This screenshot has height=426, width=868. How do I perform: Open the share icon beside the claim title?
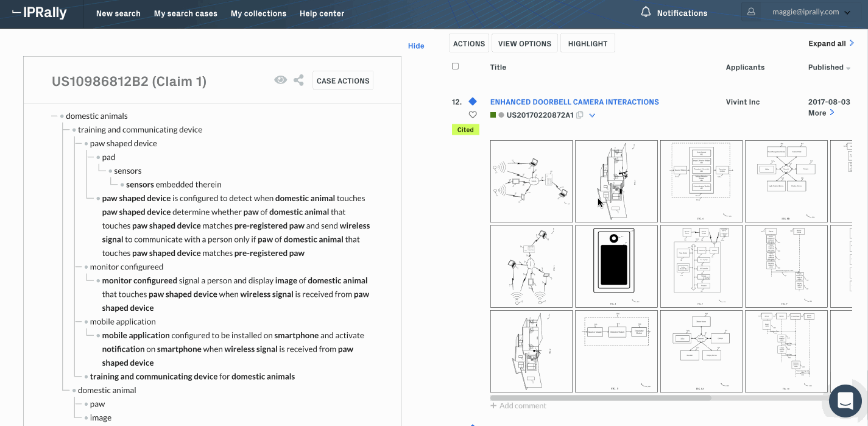point(298,80)
